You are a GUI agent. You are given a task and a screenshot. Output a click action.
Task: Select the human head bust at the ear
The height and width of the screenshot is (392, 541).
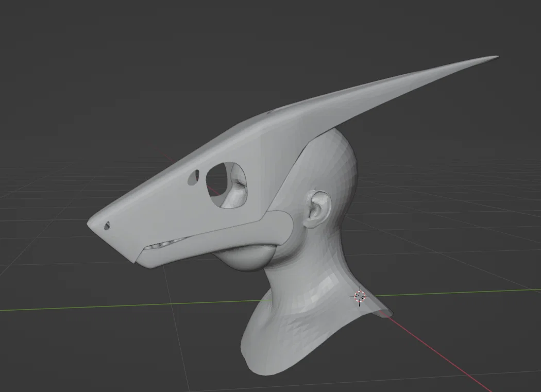317,209
